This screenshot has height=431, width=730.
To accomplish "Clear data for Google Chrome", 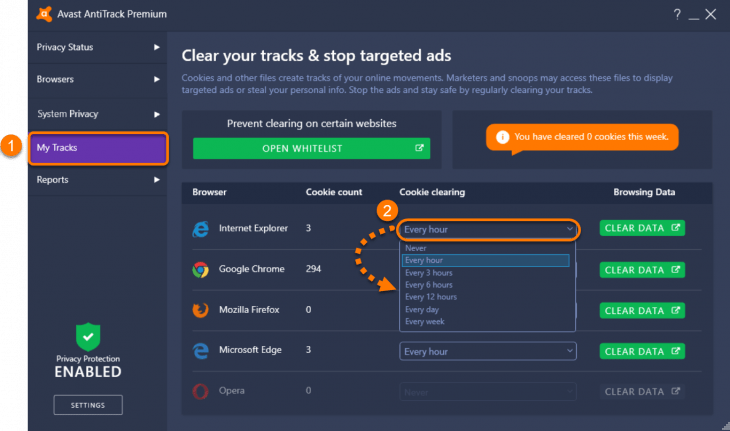I will coord(642,270).
